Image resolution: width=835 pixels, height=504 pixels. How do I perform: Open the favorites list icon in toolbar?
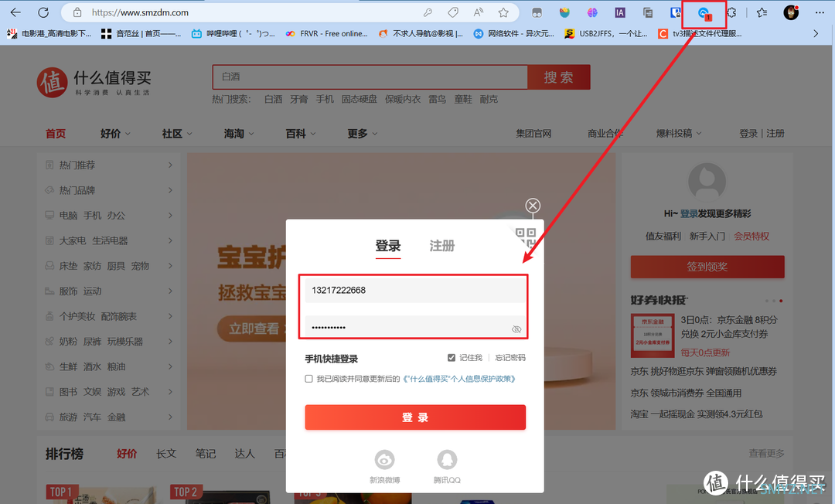click(762, 12)
